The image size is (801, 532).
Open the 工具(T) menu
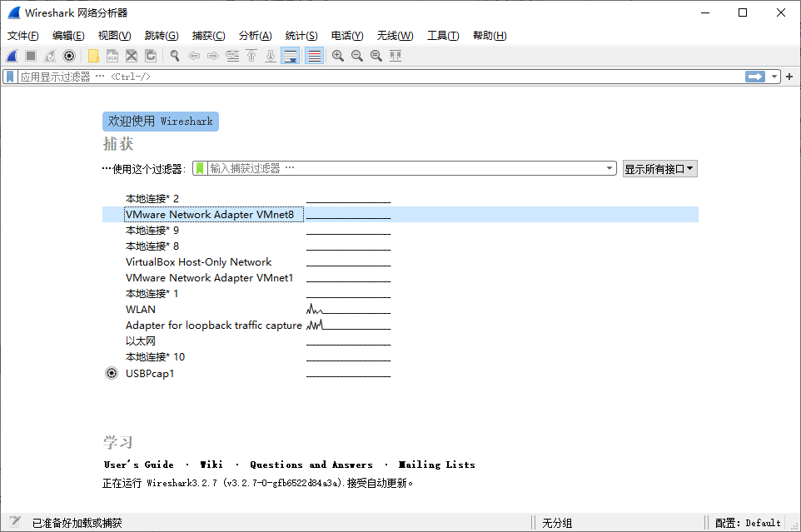point(443,36)
